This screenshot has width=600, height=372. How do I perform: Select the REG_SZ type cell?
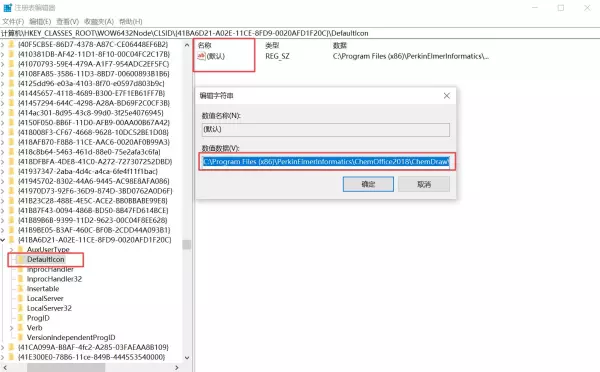(277, 56)
